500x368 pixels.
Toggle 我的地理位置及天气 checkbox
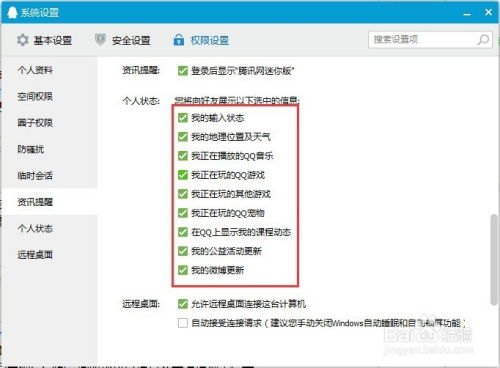tap(183, 137)
